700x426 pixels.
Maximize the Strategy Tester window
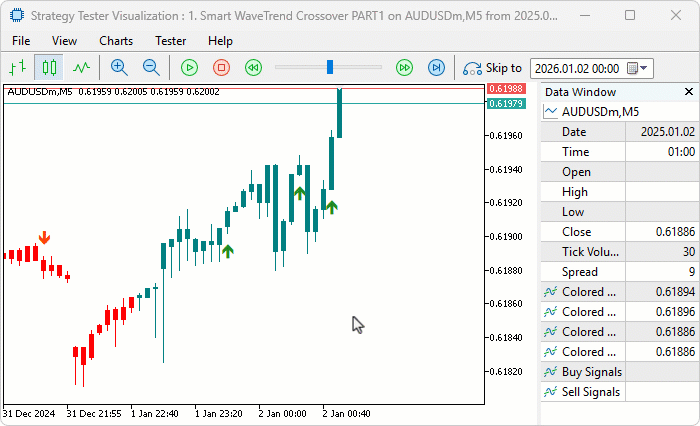click(630, 15)
